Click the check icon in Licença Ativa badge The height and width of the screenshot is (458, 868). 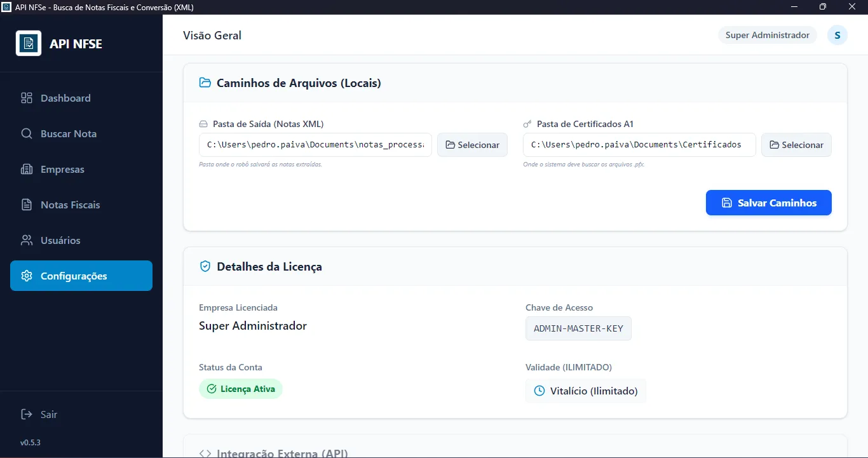tap(212, 389)
